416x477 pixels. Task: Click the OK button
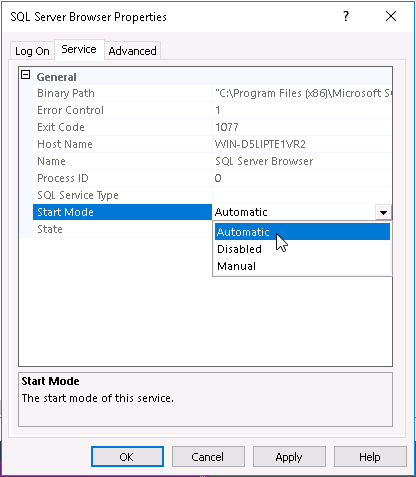tap(127, 457)
